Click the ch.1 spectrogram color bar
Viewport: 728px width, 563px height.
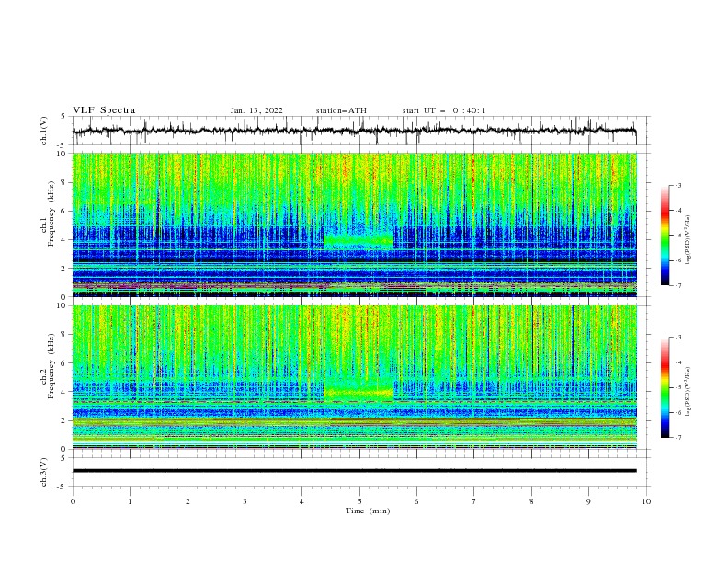665,236
